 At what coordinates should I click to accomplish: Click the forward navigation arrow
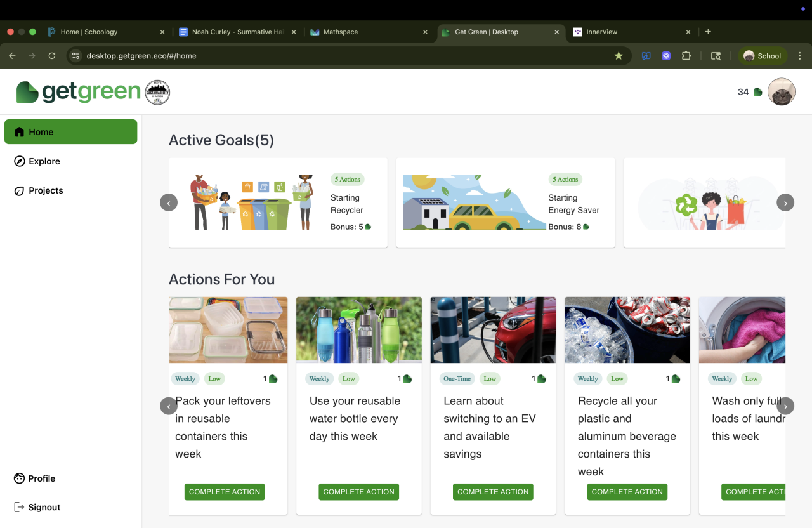tap(32, 56)
